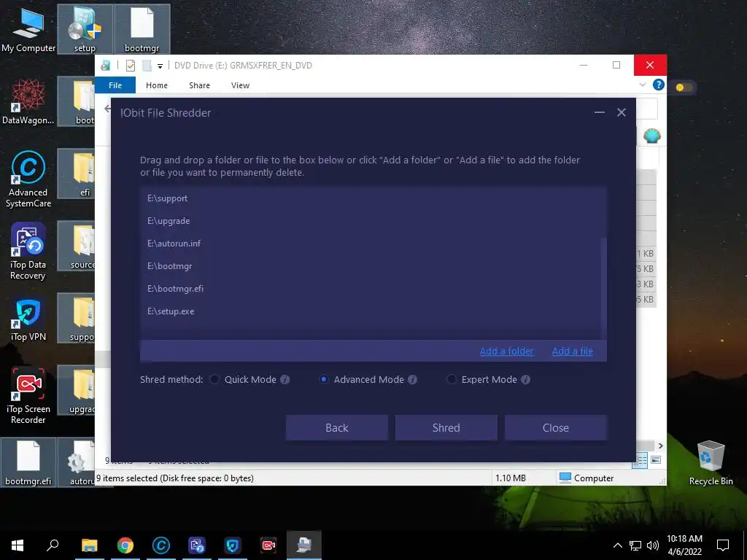Open the Share ribbon tab in Explorer

[199, 85]
